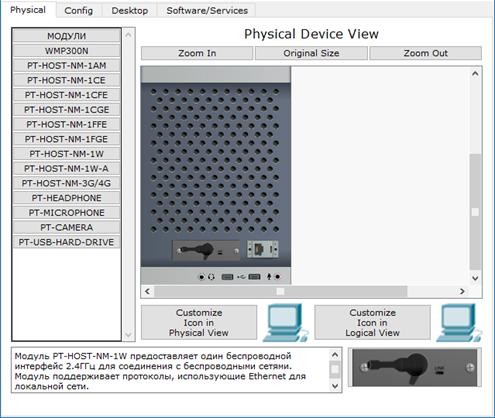Click the Zoom In button

pyautogui.click(x=197, y=53)
